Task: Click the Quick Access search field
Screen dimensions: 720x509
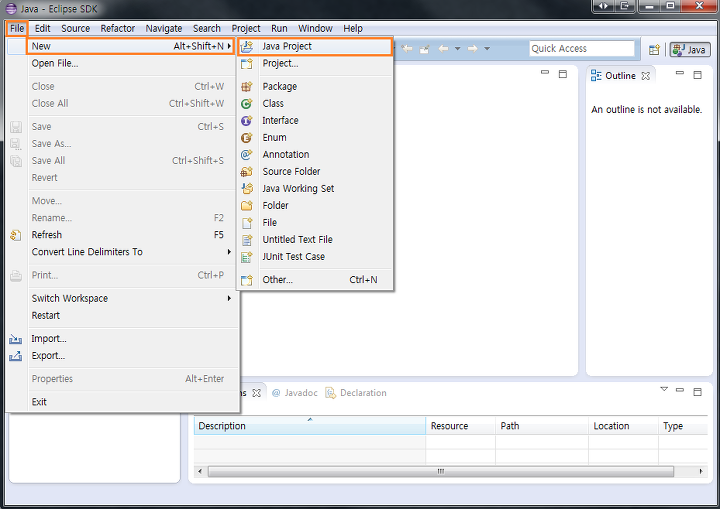Action: click(x=581, y=49)
